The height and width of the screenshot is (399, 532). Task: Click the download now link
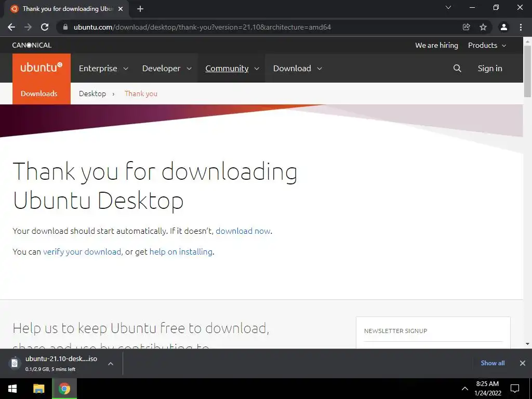[x=243, y=231]
